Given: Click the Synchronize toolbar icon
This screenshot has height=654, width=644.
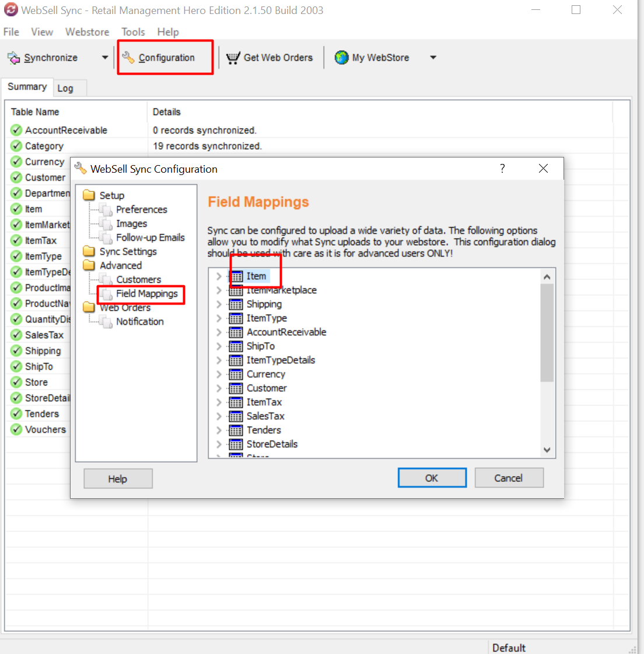Looking at the screenshot, I should pyautogui.click(x=14, y=58).
